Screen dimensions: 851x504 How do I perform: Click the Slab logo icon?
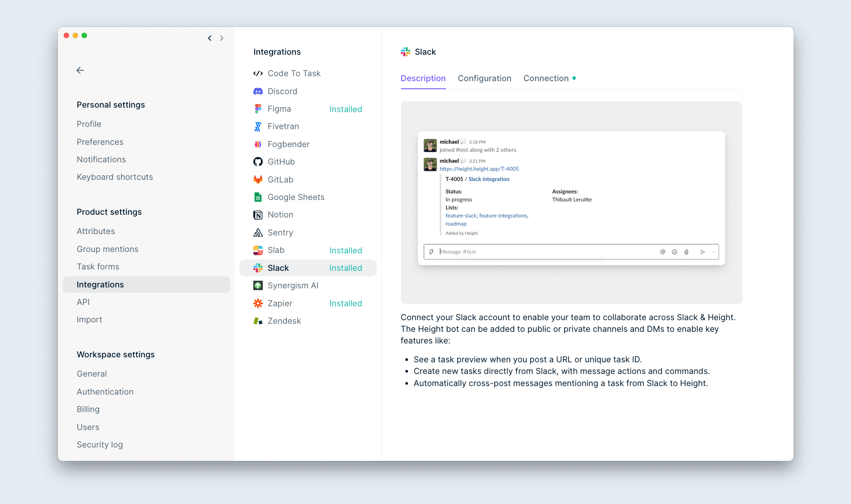[258, 250]
